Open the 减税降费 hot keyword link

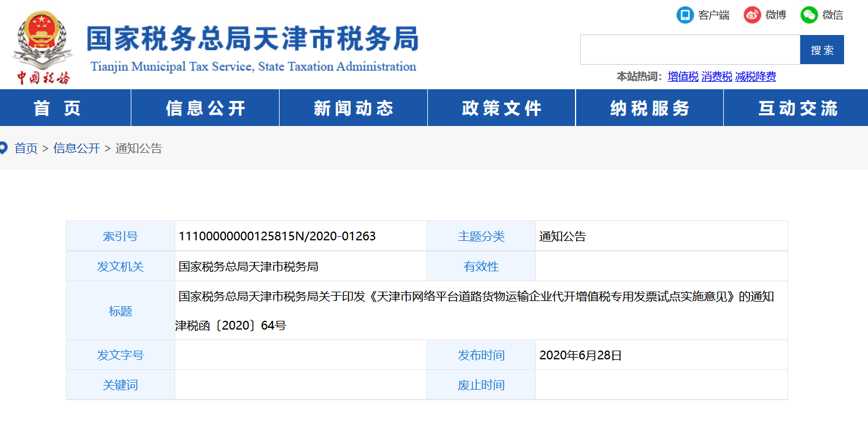tap(755, 77)
